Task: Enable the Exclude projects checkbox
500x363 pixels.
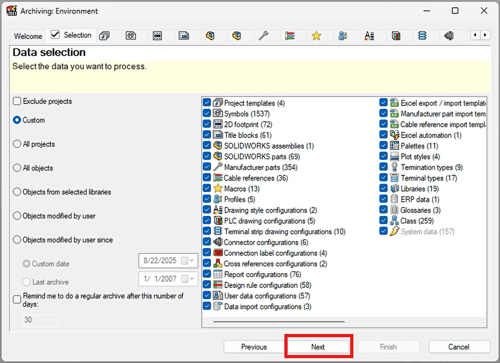Action: pyautogui.click(x=17, y=101)
